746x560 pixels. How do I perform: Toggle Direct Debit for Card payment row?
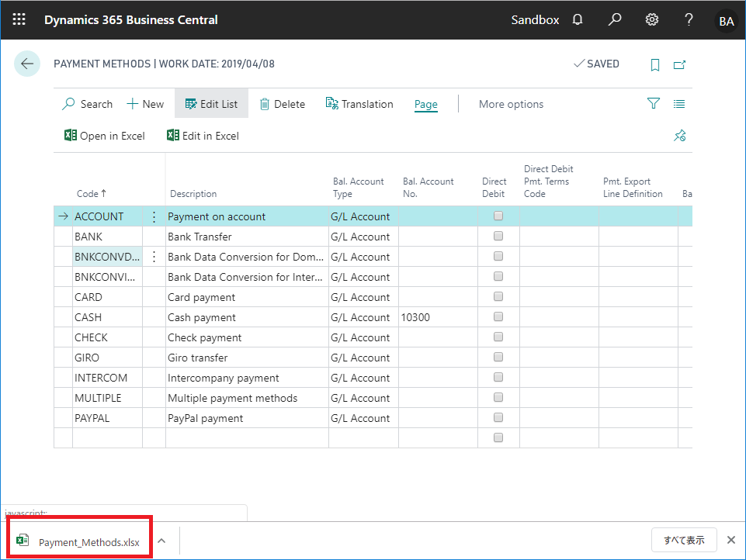tap(498, 296)
